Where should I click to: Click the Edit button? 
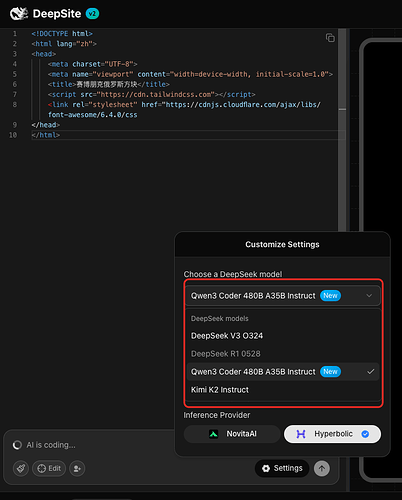pyautogui.click(x=49, y=468)
